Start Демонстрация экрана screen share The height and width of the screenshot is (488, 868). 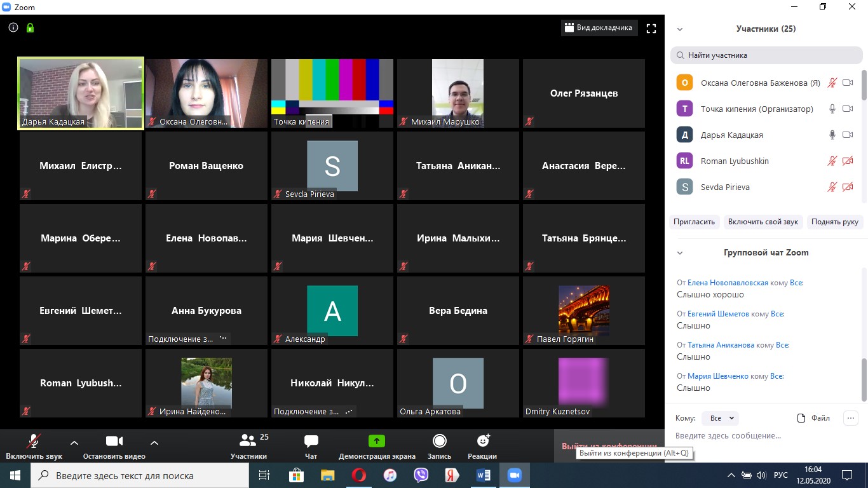click(377, 447)
